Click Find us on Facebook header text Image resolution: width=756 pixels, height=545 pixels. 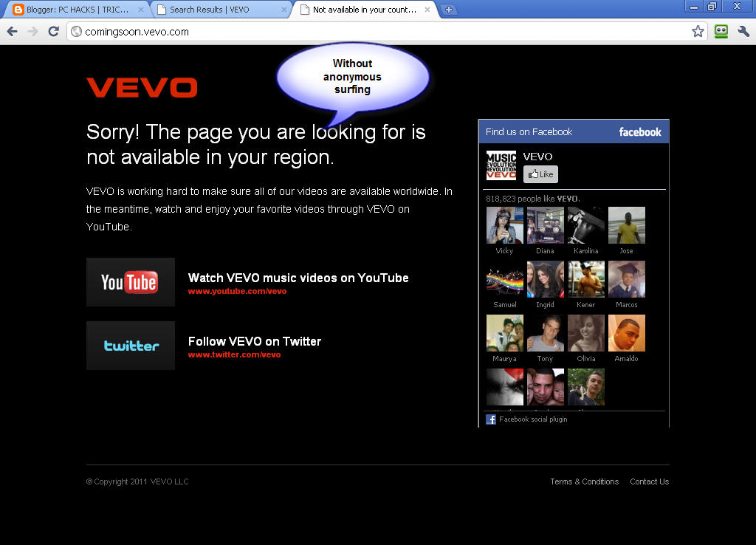[529, 132]
